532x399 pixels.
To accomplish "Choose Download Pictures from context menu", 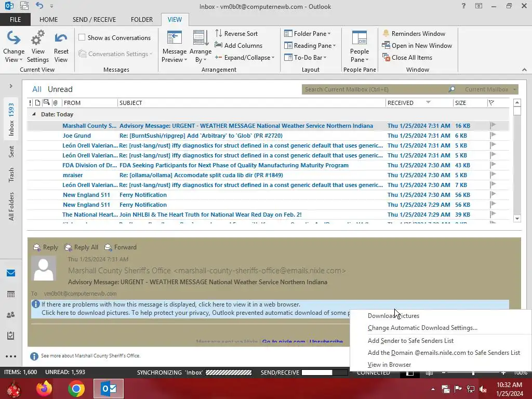I will point(394,315).
